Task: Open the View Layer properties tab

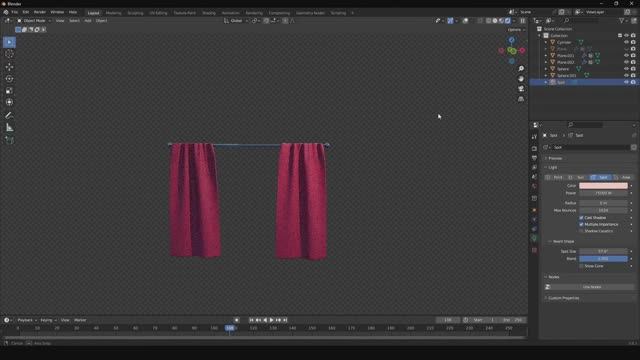Action: point(534,167)
